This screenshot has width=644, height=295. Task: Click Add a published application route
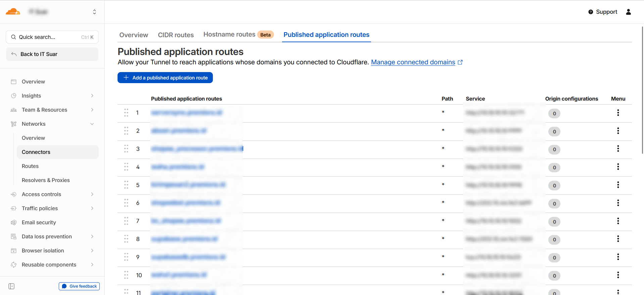pyautogui.click(x=165, y=77)
